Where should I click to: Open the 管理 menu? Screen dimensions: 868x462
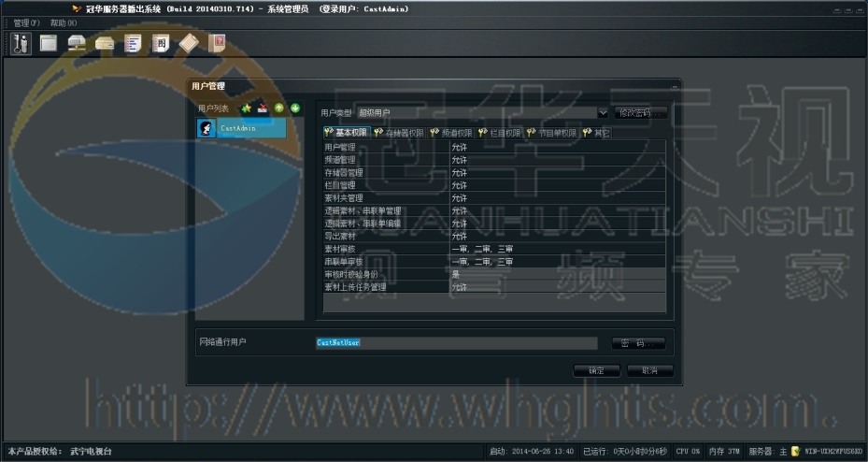click(x=26, y=23)
